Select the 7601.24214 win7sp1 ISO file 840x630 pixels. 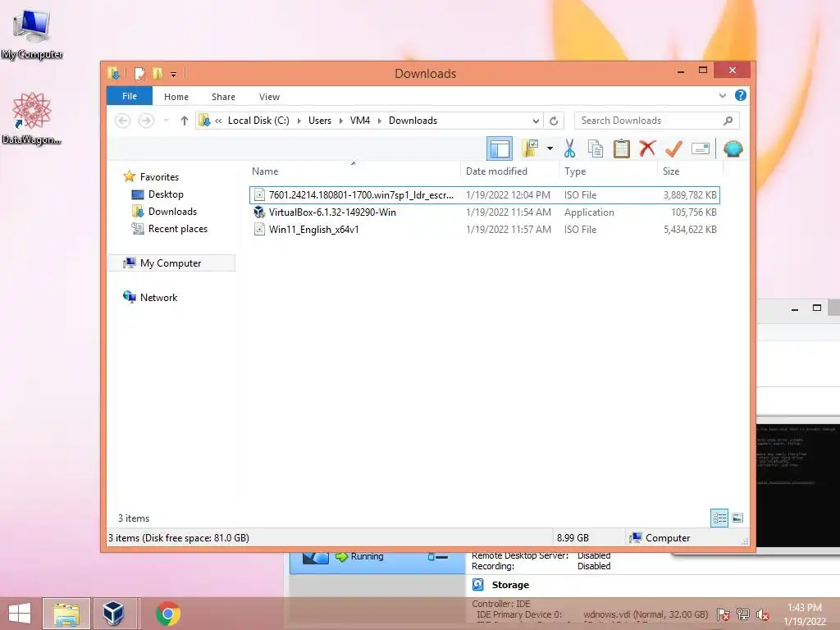(x=484, y=195)
